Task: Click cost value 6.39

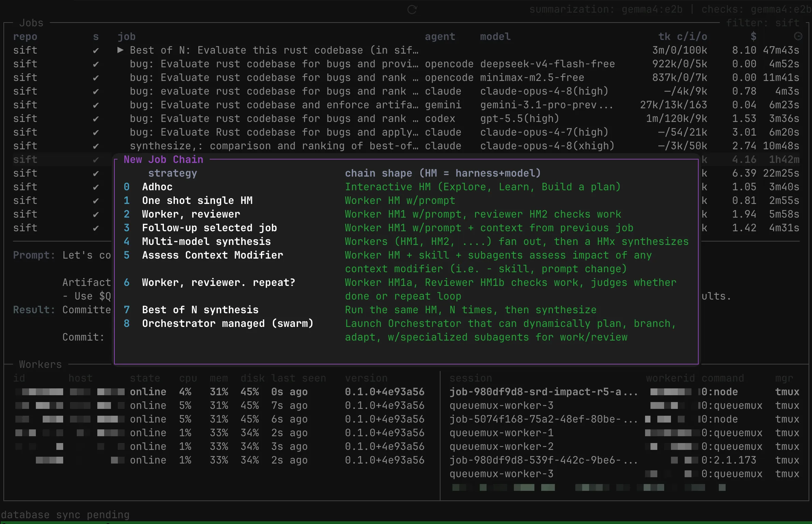Action: pyautogui.click(x=744, y=173)
